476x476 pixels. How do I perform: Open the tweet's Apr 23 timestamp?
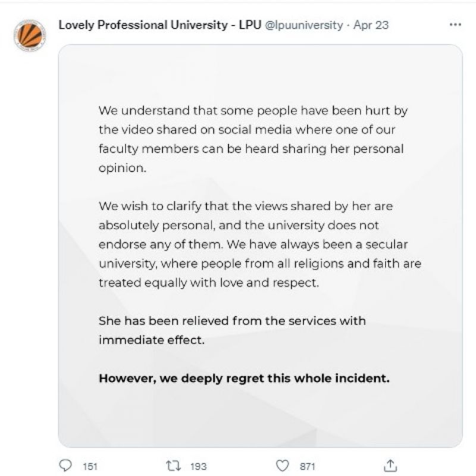pyautogui.click(x=371, y=25)
